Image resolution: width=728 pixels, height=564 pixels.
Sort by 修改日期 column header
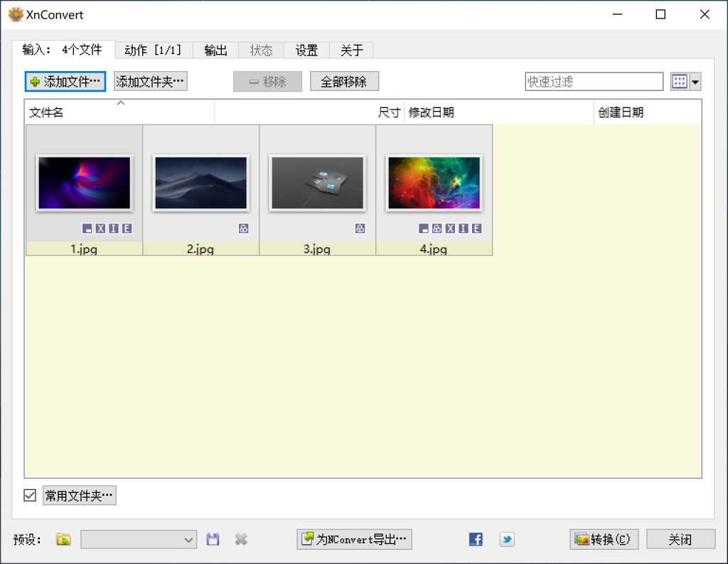point(499,112)
